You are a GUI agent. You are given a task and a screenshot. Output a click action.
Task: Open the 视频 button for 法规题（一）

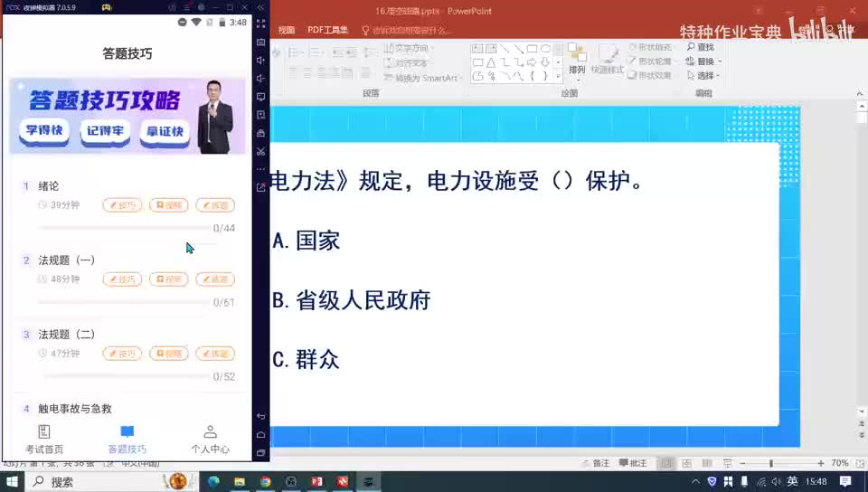point(169,279)
